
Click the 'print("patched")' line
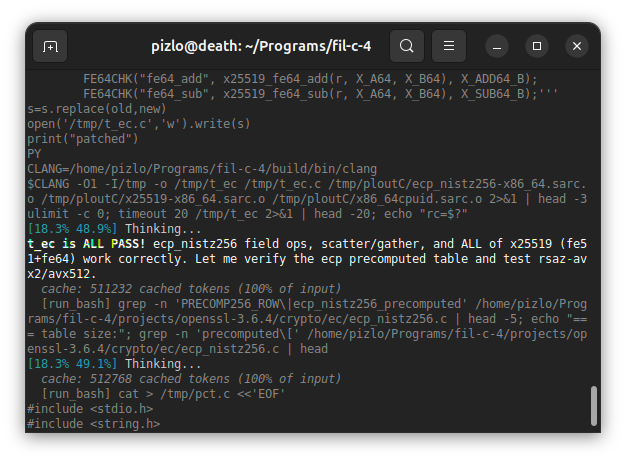pos(83,139)
